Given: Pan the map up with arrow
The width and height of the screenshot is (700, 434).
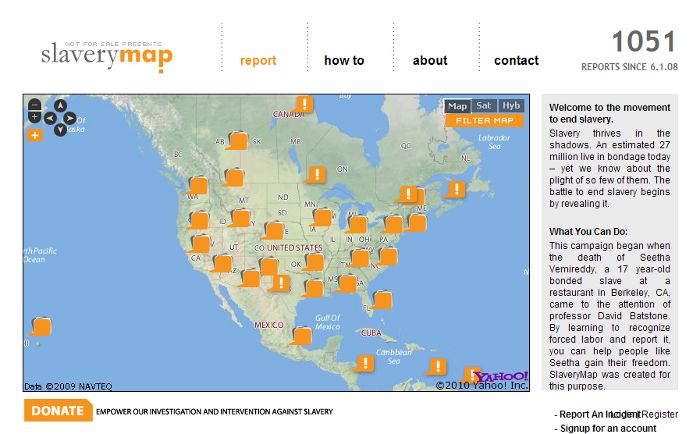Looking at the screenshot, I should (60, 106).
